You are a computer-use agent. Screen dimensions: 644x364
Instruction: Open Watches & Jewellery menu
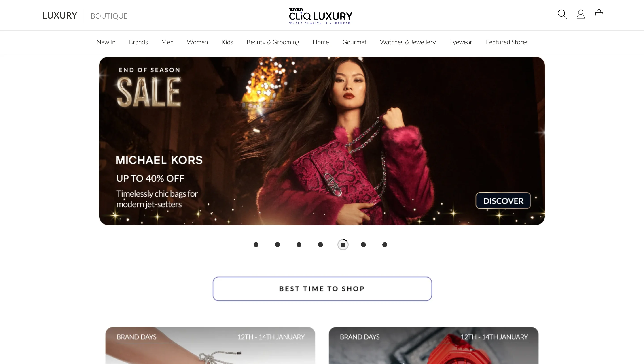click(x=408, y=42)
